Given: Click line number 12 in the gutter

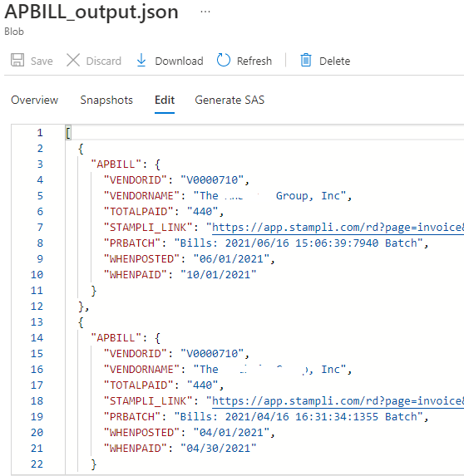Looking at the screenshot, I should [37, 307].
